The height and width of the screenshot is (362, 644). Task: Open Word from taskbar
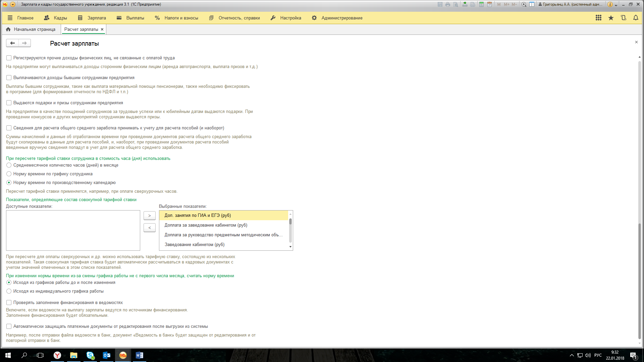coord(140,355)
